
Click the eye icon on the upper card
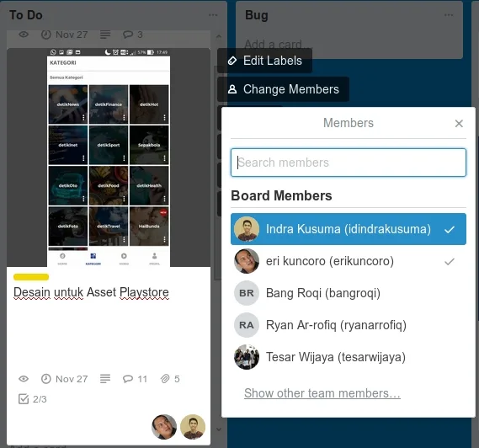point(24,35)
